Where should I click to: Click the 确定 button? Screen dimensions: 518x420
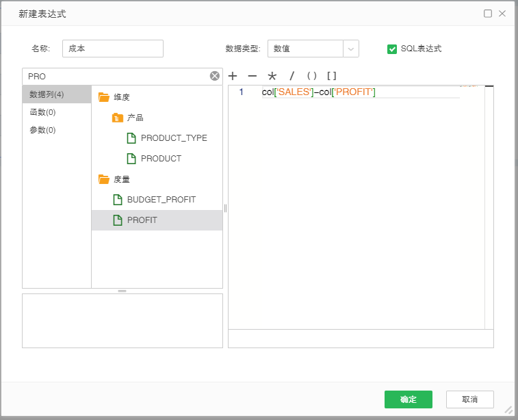coord(408,399)
